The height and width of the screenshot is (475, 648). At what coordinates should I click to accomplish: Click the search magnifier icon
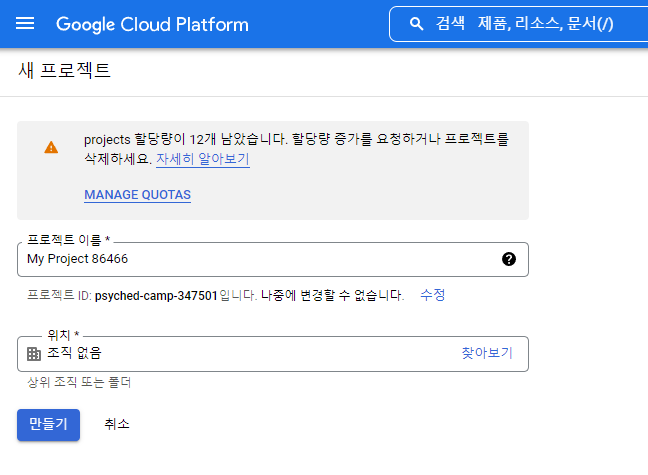[x=416, y=24]
